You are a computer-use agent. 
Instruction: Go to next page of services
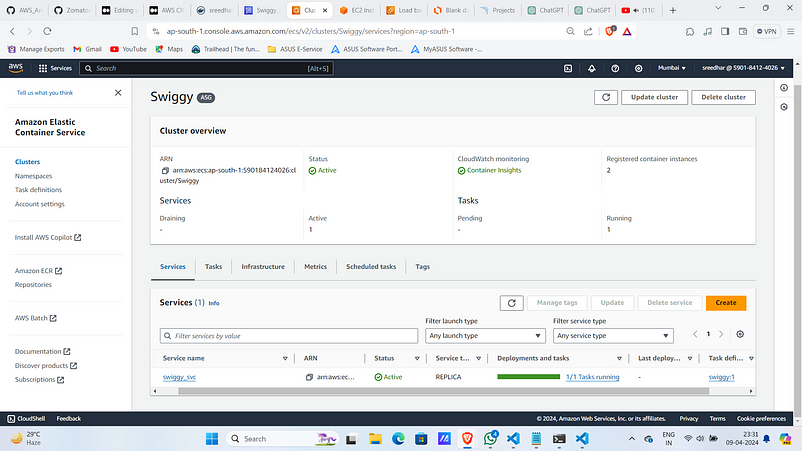coord(721,334)
